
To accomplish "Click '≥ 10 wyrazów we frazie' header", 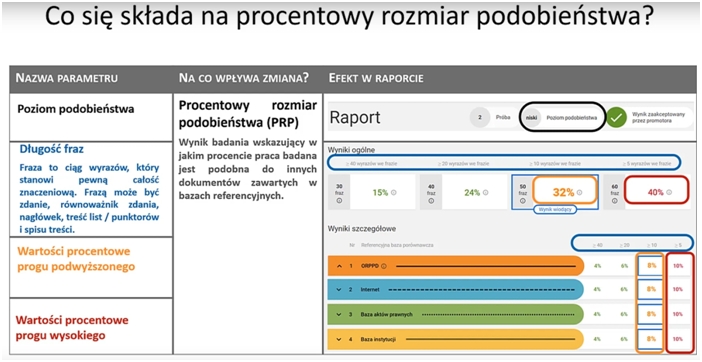I will tap(555, 164).
